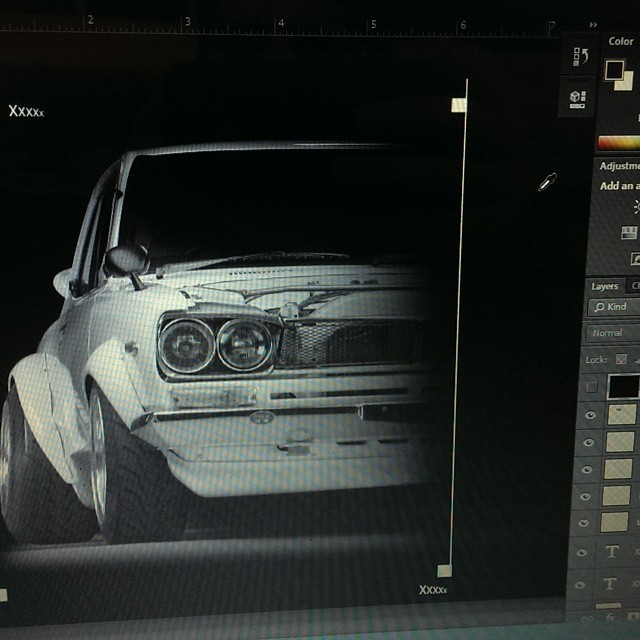
Task: Hide the upper text layer using its eye
Action: pyautogui.click(x=582, y=553)
